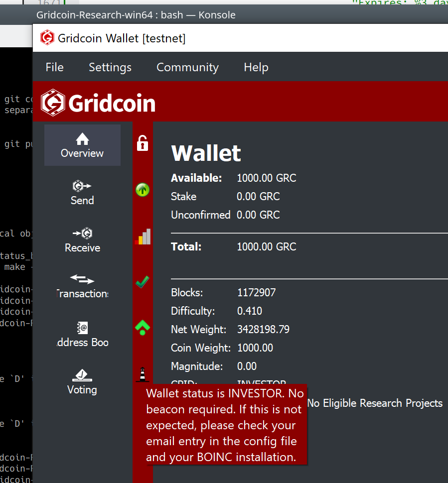
Task: Click the Gridcoin logo in red header
Action: pyautogui.click(x=98, y=103)
